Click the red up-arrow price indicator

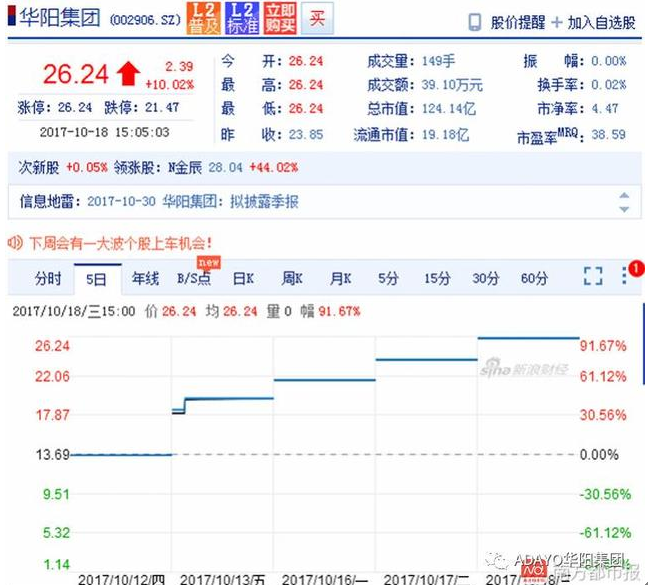[x=129, y=74]
